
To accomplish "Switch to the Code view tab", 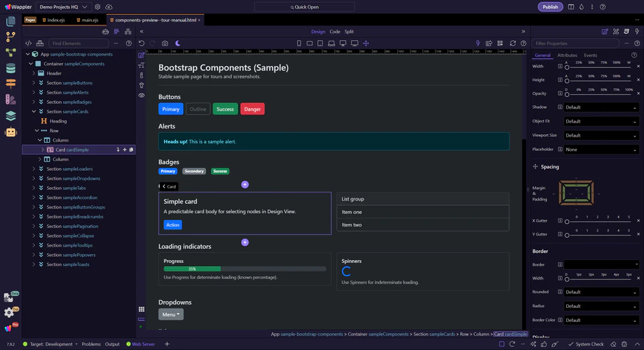I will 335,32.
